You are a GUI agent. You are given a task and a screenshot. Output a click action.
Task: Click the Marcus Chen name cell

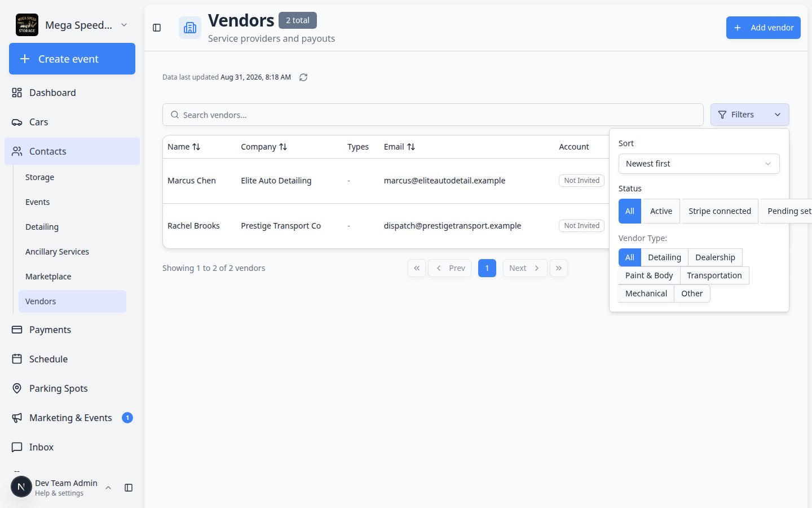click(x=192, y=181)
